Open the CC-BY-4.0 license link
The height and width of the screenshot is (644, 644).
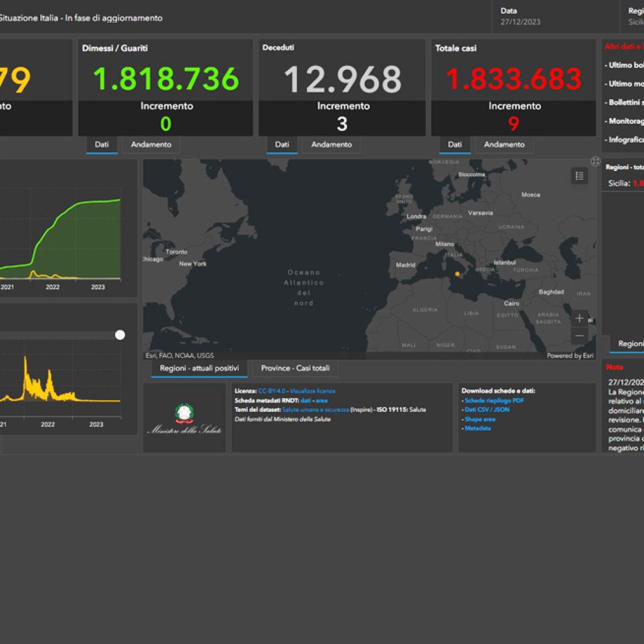pos(270,391)
